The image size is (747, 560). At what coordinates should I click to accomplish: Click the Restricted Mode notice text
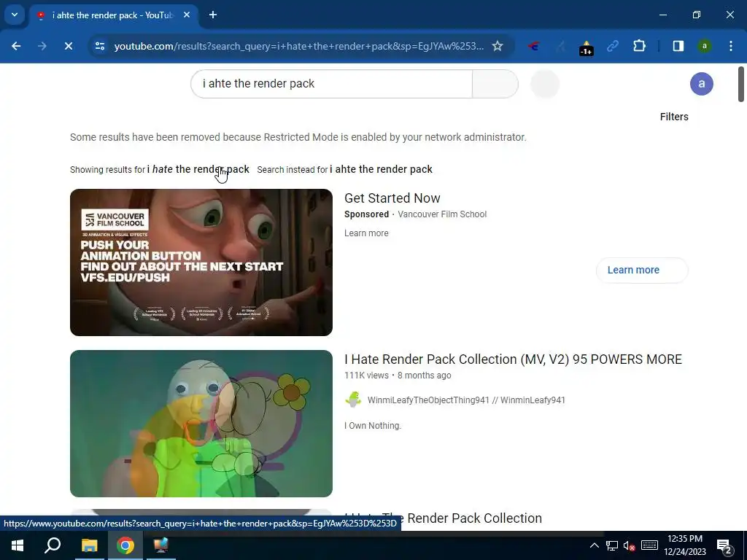298,138
